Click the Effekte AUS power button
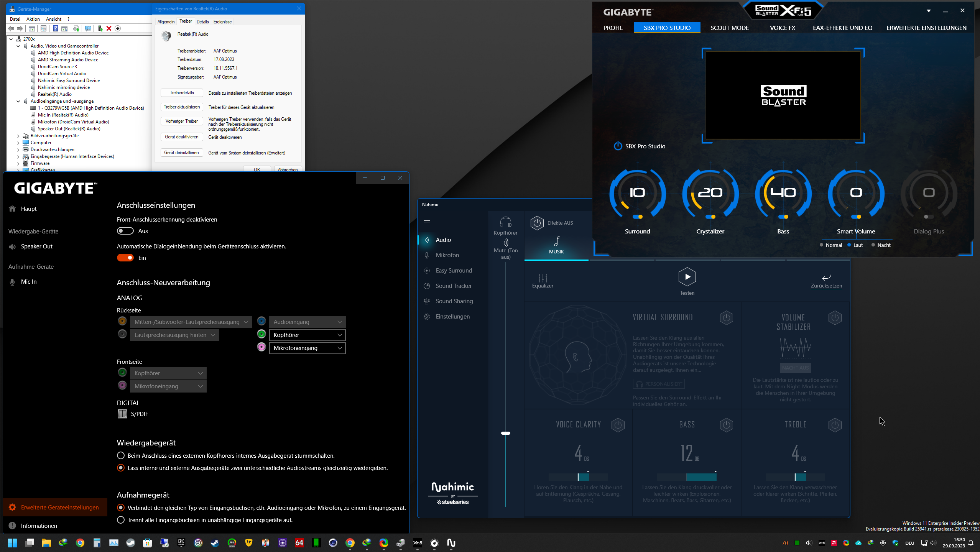Screen dimensions: 980x552 (x=537, y=223)
